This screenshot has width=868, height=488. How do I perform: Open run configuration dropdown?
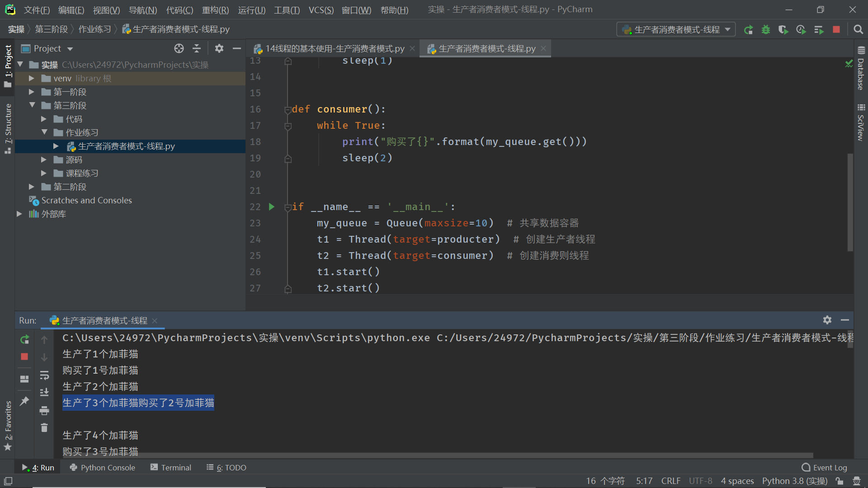[676, 29]
